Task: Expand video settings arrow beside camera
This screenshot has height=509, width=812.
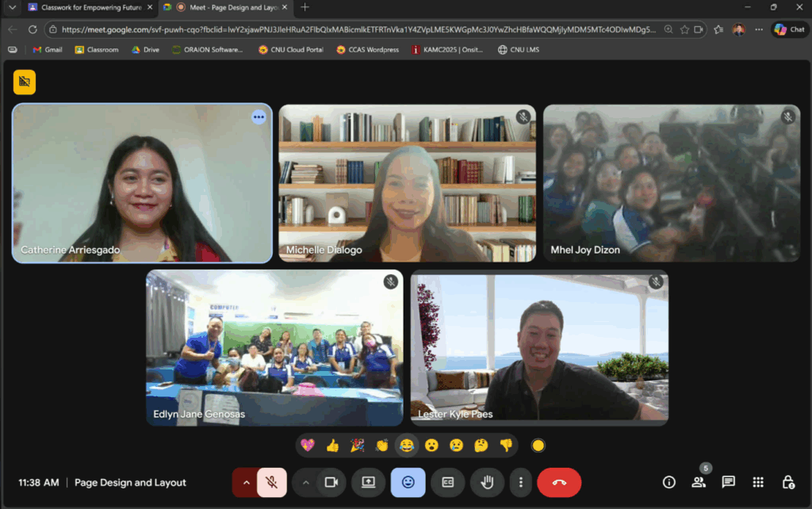Action: pos(305,482)
